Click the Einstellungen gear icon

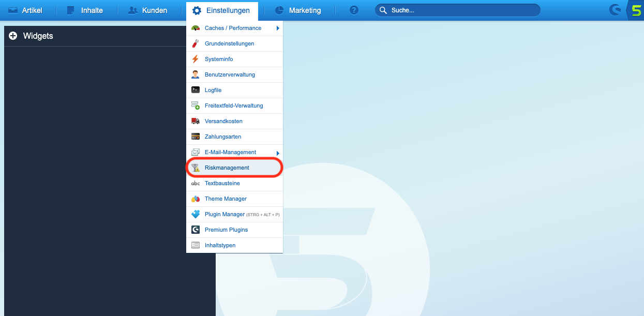pyautogui.click(x=197, y=10)
